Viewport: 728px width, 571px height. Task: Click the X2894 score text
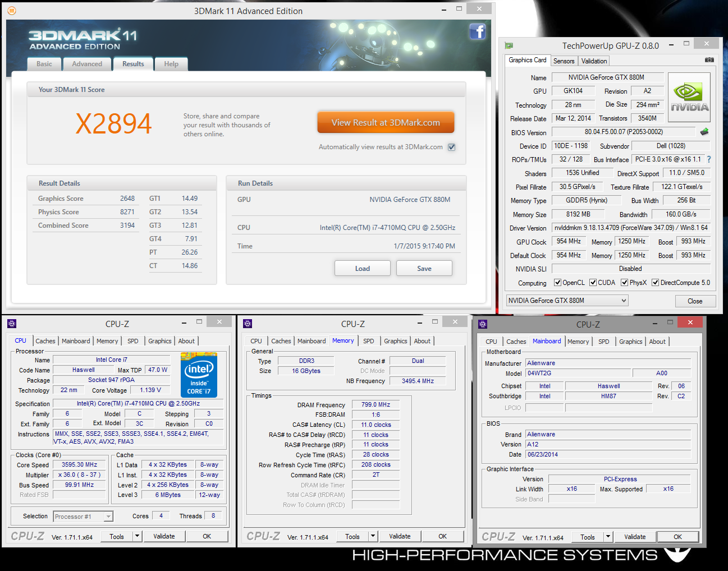pos(113,123)
